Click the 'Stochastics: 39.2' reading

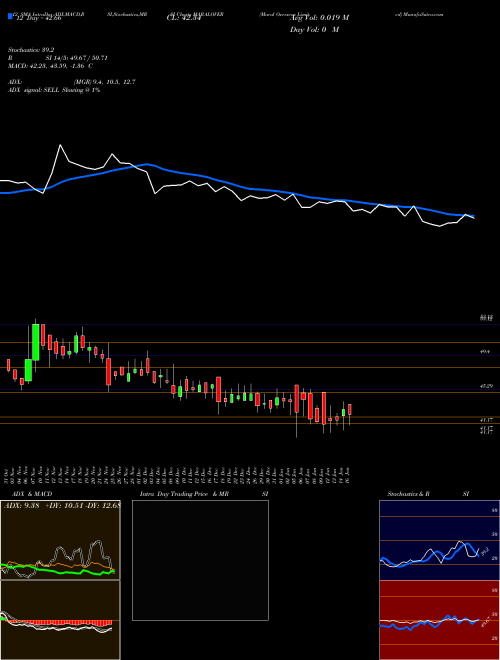click(31, 50)
